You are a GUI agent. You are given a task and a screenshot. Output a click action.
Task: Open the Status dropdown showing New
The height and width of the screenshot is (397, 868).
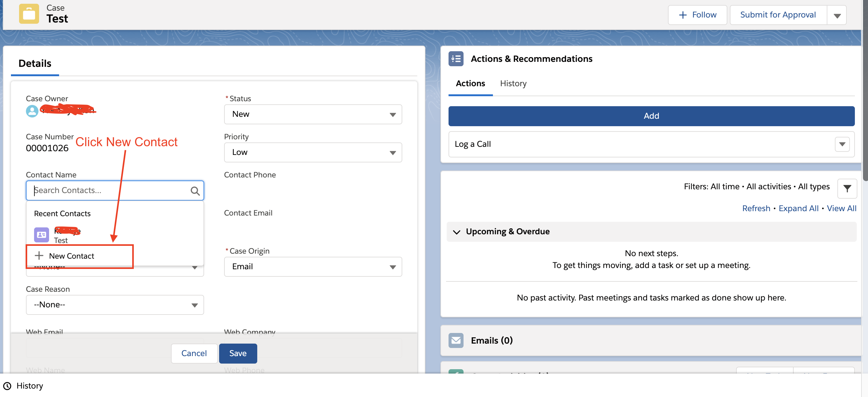(312, 115)
